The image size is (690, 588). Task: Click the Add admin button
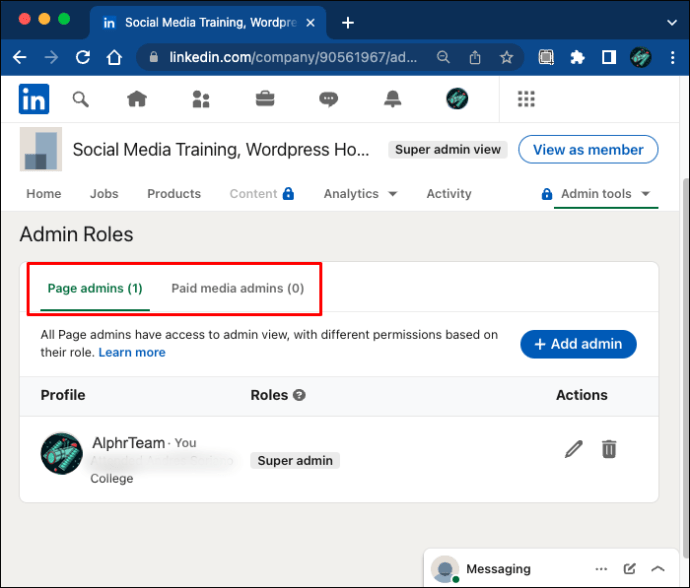578,344
